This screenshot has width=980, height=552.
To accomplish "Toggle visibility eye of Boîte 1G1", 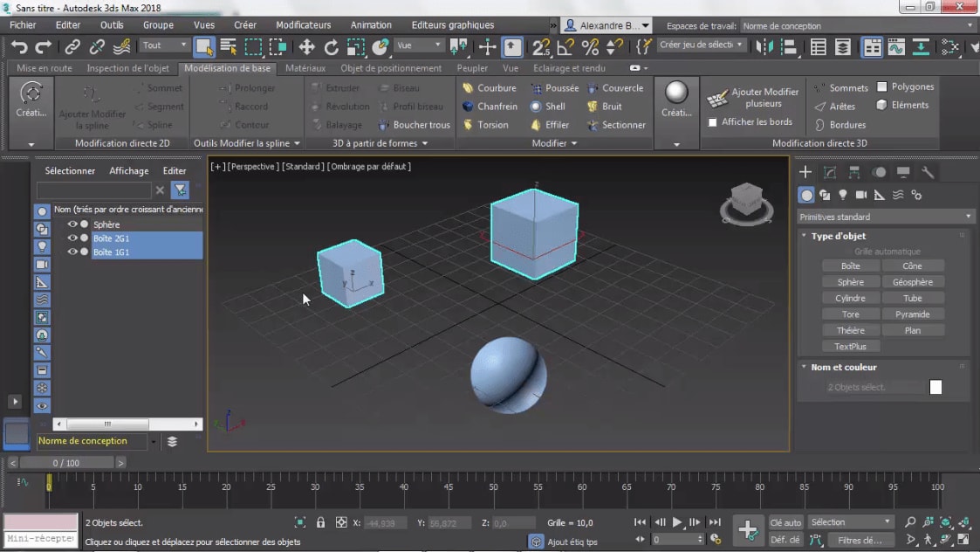I will [72, 252].
